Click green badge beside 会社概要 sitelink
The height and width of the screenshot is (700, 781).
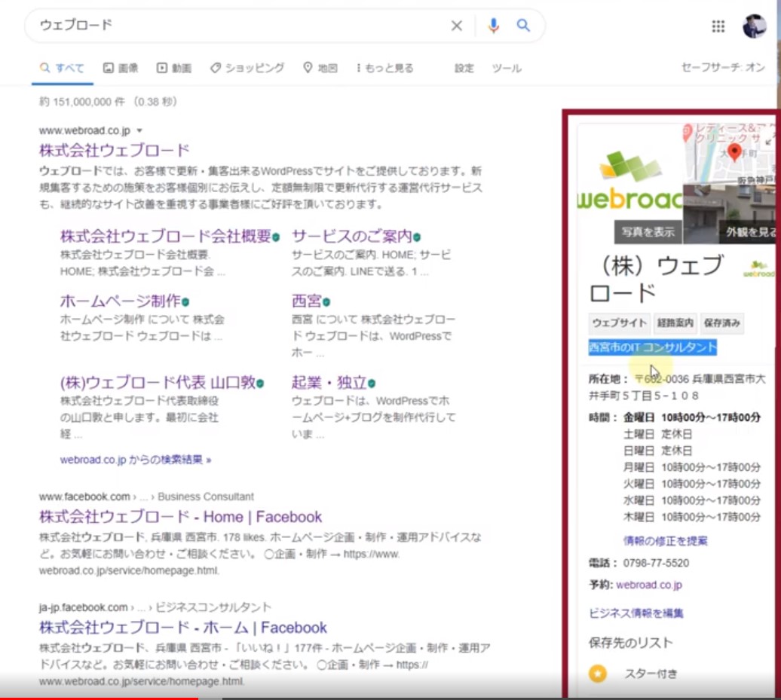(x=275, y=237)
